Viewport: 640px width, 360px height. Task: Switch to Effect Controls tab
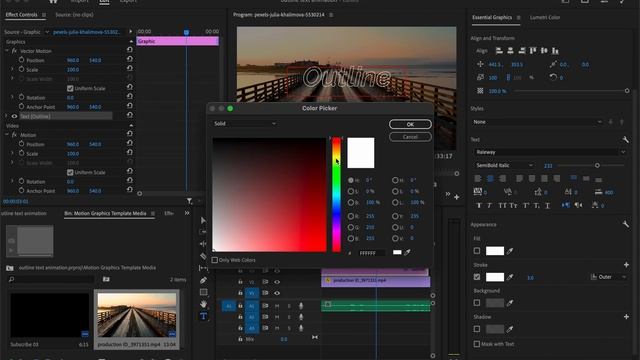[x=21, y=15]
